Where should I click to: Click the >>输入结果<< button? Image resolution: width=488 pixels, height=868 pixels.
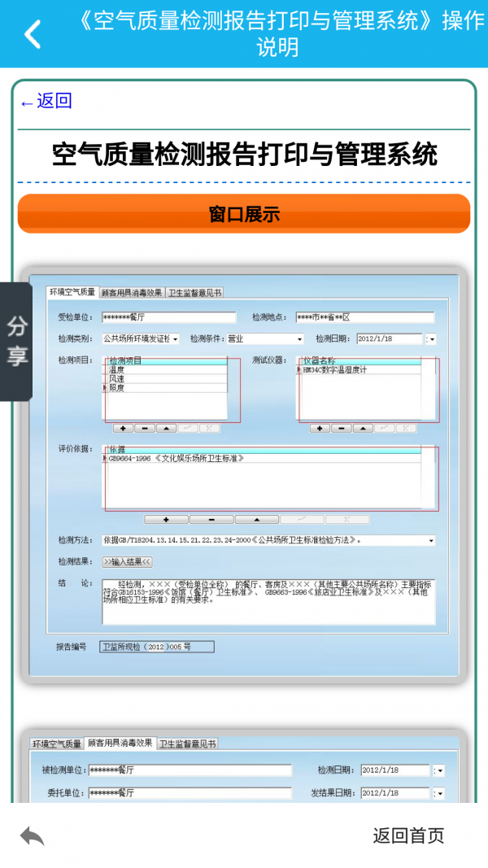click(x=127, y=562)
